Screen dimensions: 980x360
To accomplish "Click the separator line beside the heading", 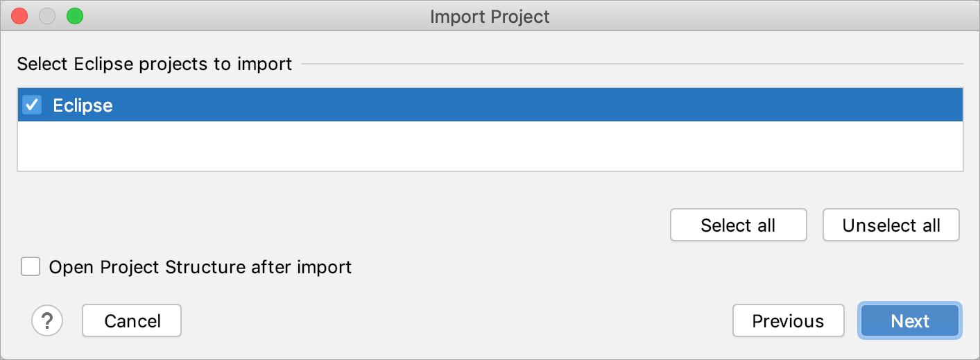I will pyautogui.click(x=632, y=65).
